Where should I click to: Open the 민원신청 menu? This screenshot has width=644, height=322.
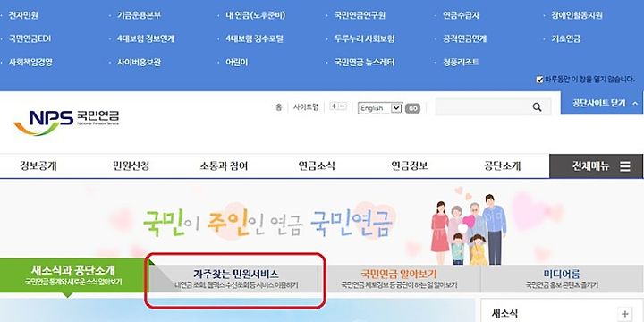[x=131, y=166]
